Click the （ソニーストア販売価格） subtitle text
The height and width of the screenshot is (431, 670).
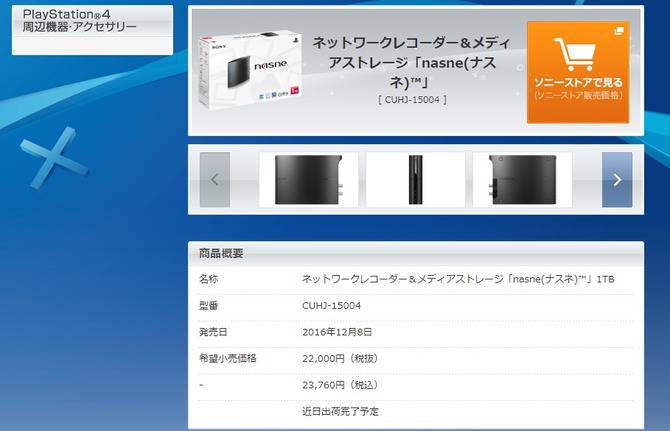click(x=578, y=95)
